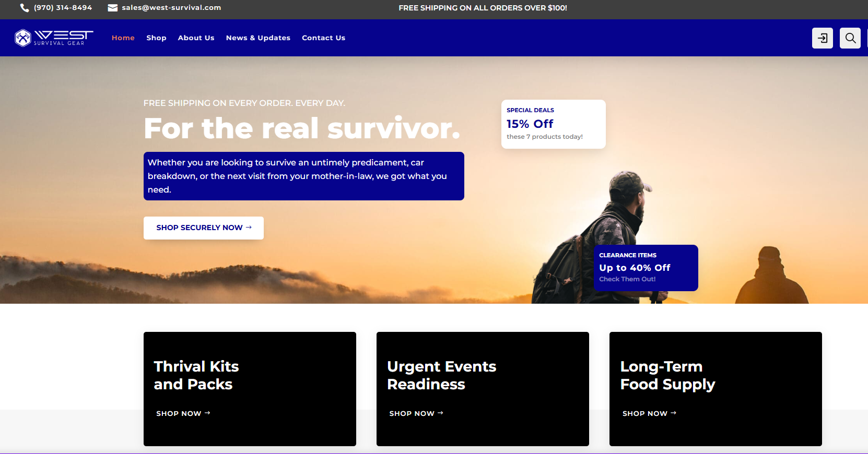
Task: Click Shop Now under Urgent Events Readiness
Action: point(416,413)
